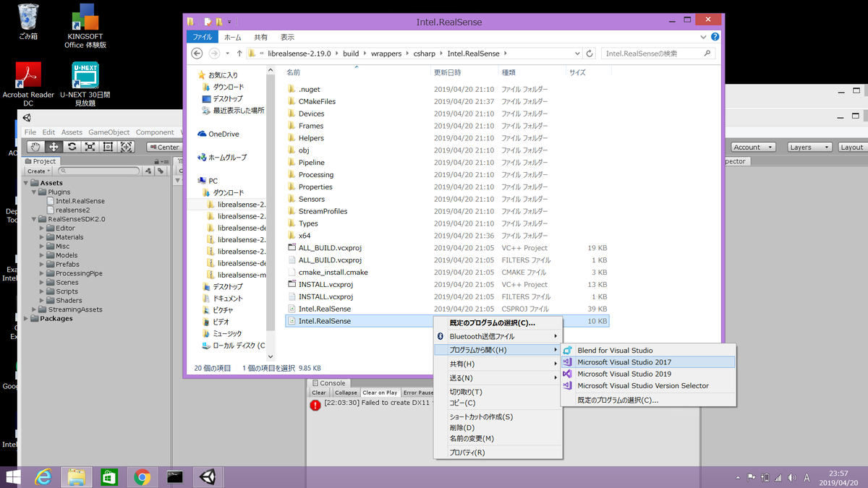Open the 表示 ribbon tab
This screenshot has width=868, height=488.
pos(287,37)
